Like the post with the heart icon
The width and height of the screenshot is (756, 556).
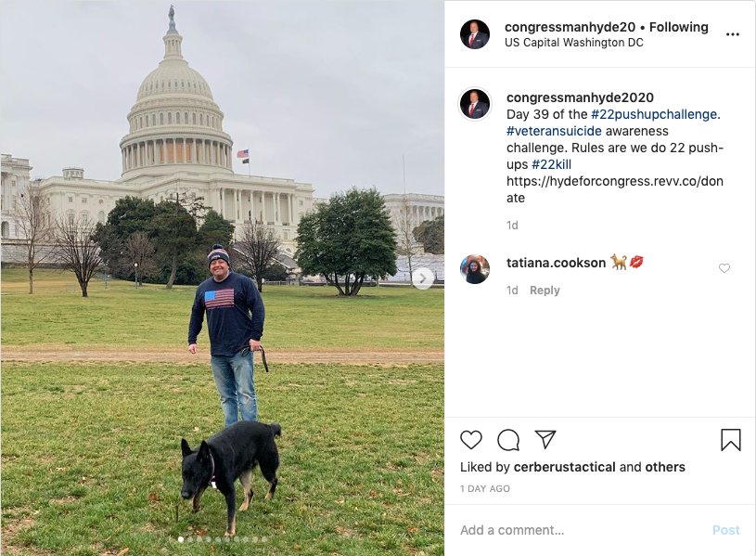(471, 440)
